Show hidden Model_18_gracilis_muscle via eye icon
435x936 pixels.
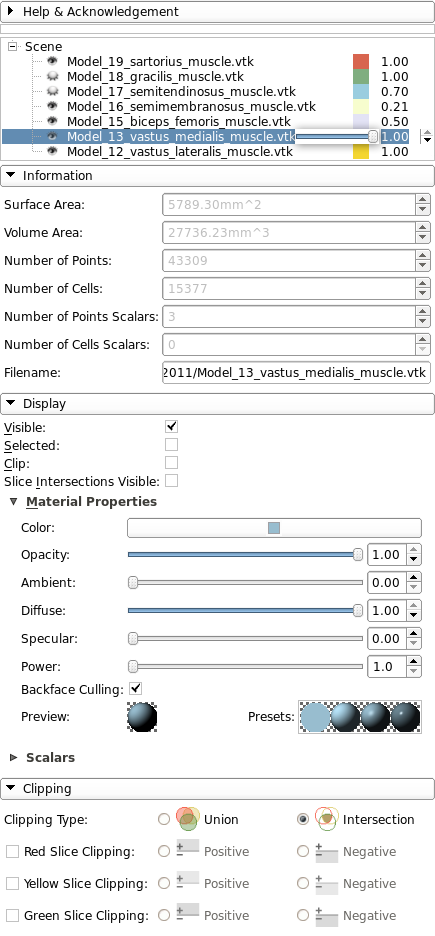coord(53,76)
